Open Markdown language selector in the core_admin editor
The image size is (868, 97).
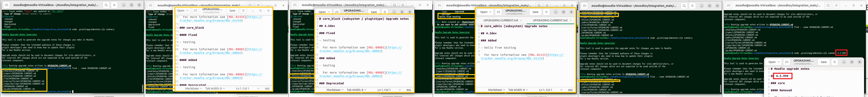pos(497,90)
